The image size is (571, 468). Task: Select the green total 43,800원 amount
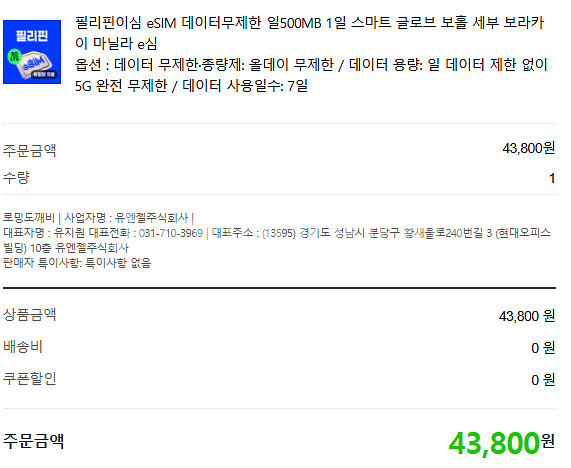click(x=501, y=443)
